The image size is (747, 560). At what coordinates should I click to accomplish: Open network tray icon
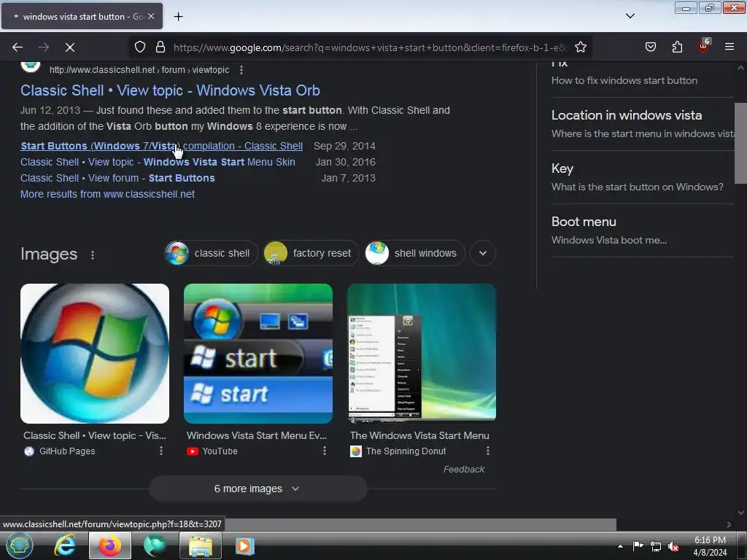pos(656,546)
